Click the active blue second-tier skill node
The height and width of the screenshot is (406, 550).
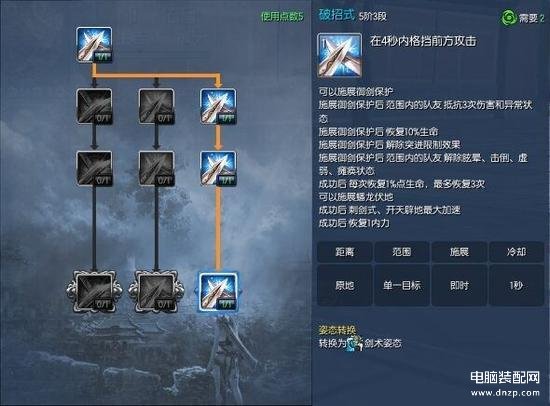click(218, 107)
